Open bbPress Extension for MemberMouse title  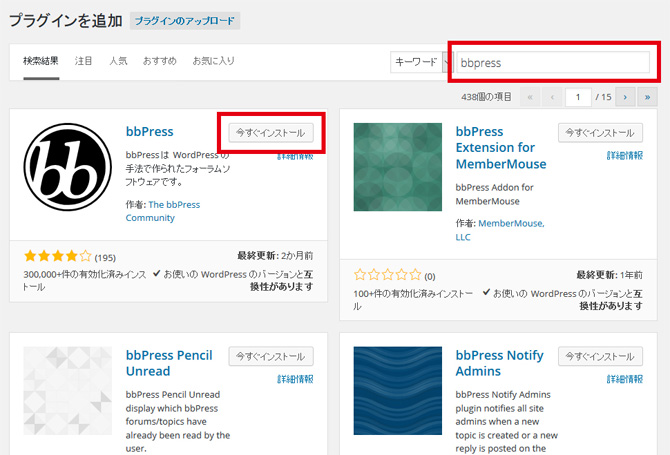tap(501, 147)
